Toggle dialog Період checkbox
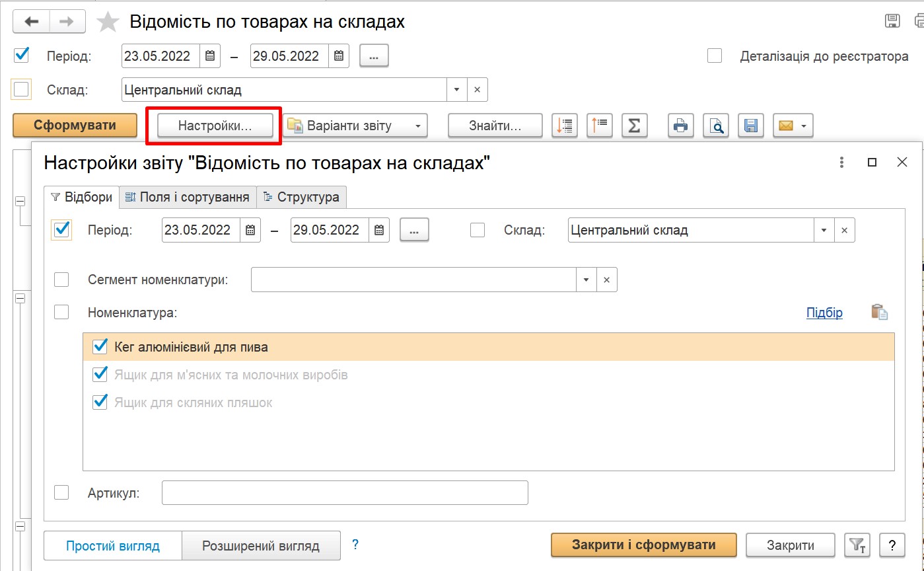Viewport: 924px width, 571px height. point(62,229)
